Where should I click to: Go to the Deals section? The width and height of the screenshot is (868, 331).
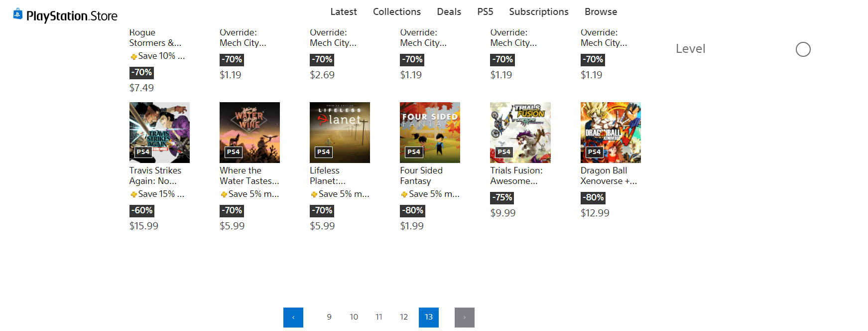point(449,11)
